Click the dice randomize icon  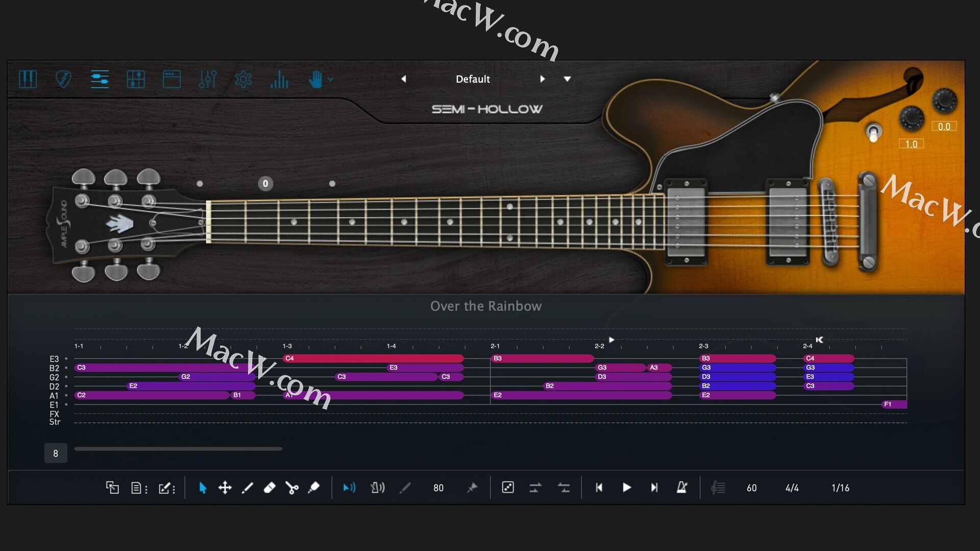508,488
